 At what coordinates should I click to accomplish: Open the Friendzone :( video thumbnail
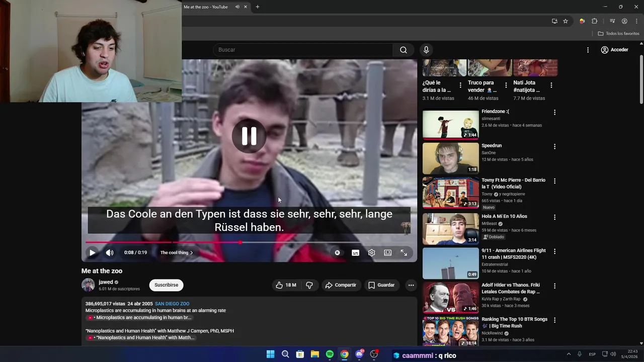(x=451, y=124)
